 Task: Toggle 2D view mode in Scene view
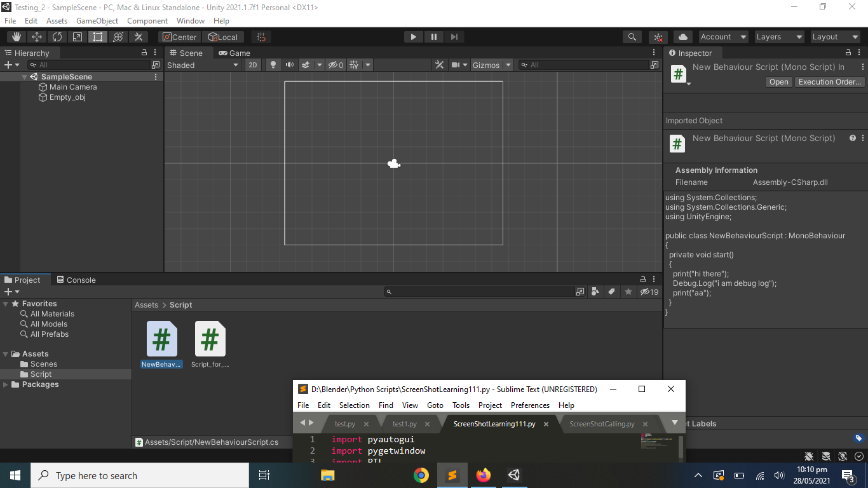[253, 64]
